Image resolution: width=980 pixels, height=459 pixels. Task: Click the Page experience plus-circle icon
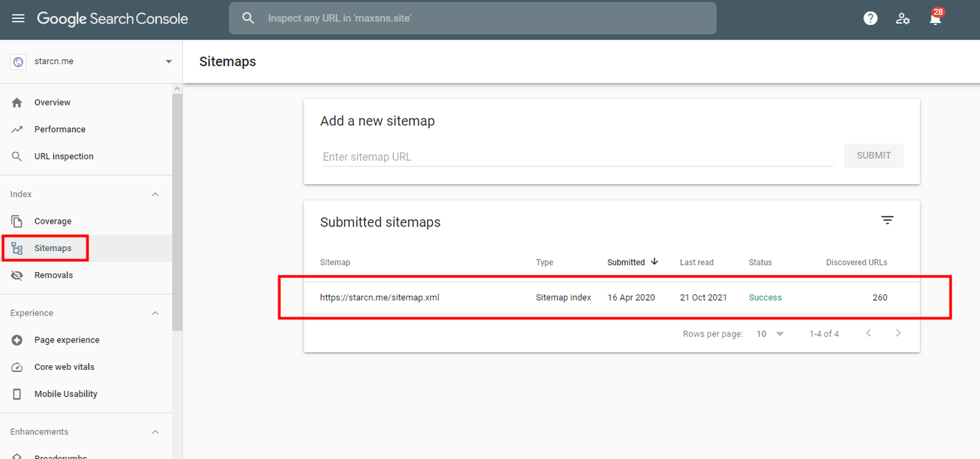(18, 340)
